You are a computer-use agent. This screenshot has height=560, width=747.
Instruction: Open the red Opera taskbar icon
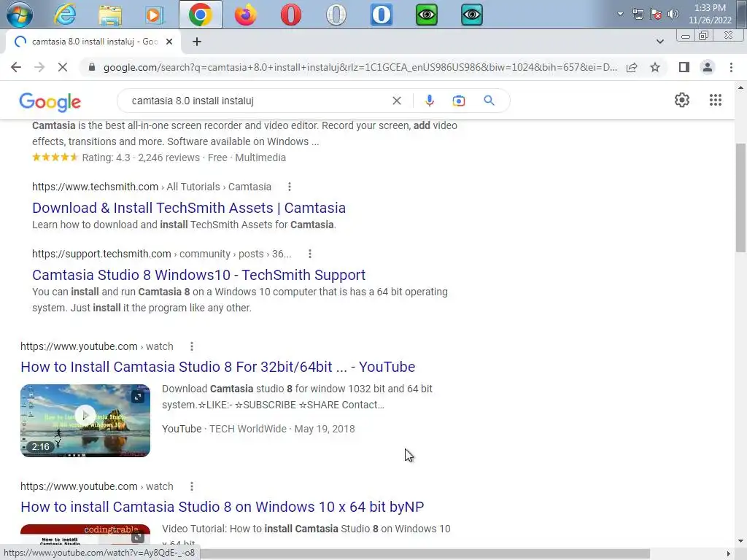coord(290,15)
